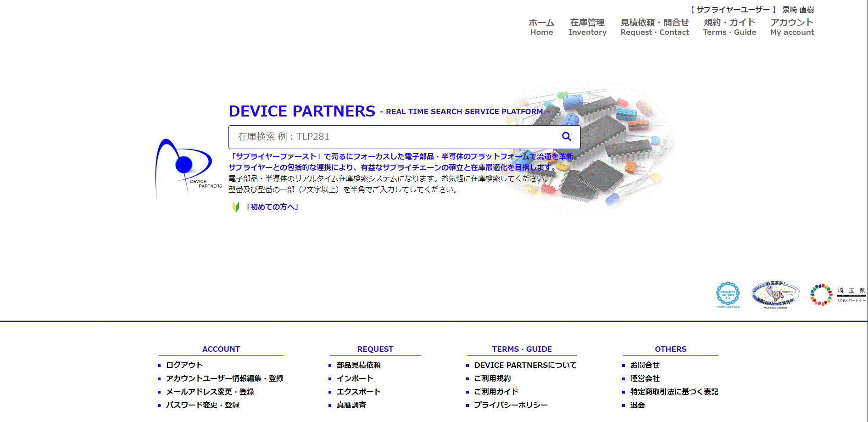The height and width of the screenshot is (422, 868).
Task: Open 真贋調査 footer link
Action: (x=351, y=405)
